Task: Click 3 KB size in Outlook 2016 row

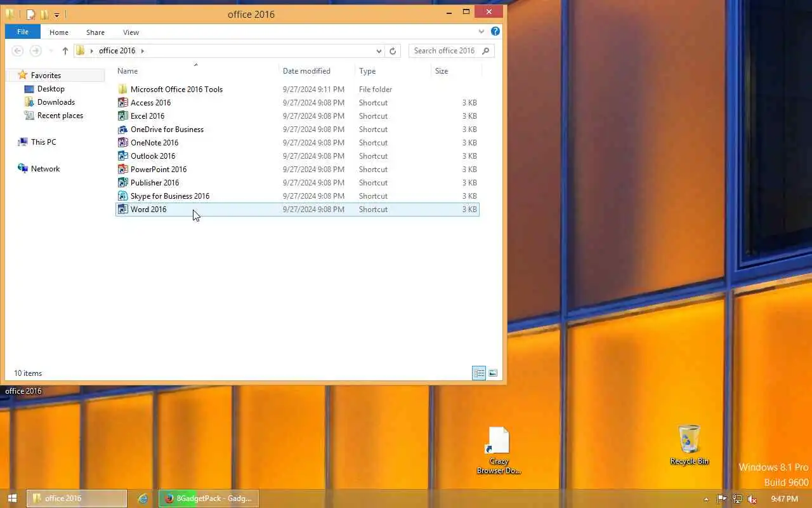Action: 469,156
